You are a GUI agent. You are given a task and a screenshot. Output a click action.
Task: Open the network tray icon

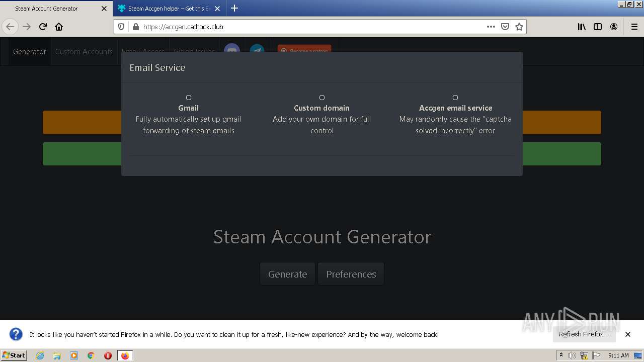(584, 355)
